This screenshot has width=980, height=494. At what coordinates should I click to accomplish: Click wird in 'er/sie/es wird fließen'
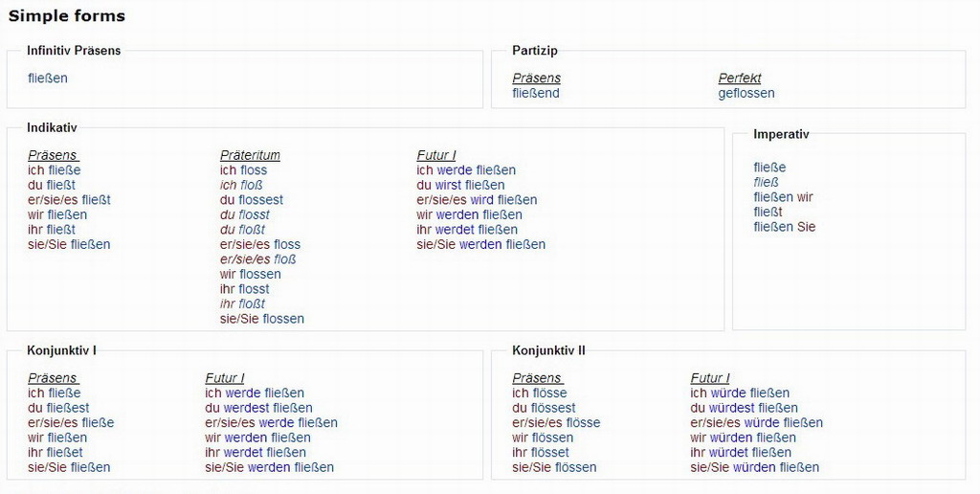tap(481, 200)
